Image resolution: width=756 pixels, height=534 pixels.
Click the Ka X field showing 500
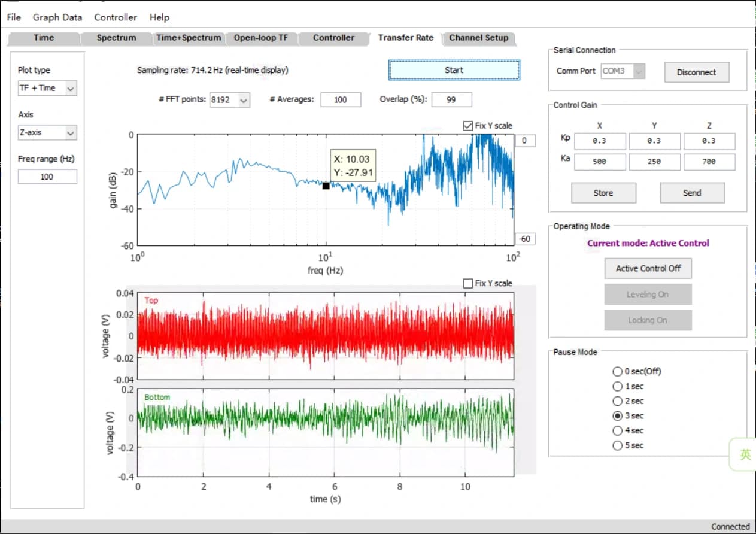[x=599, y=162]
